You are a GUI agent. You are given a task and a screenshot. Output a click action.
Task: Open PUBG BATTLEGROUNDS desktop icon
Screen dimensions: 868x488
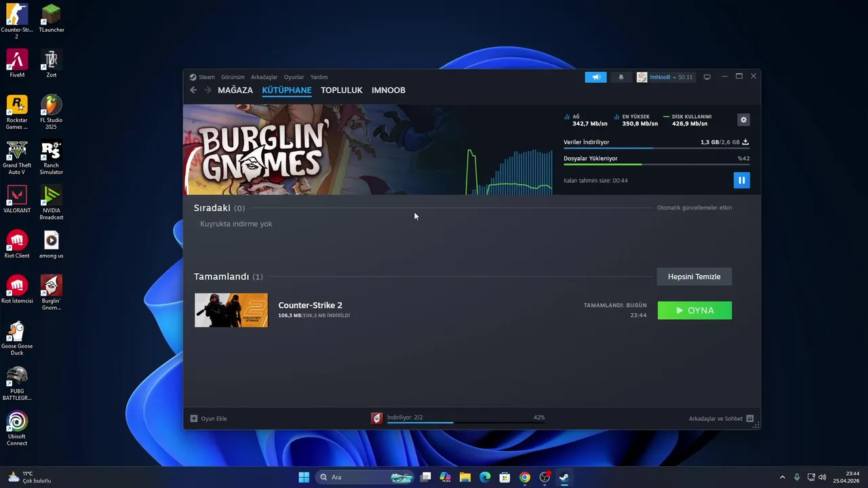click(17, 384)
